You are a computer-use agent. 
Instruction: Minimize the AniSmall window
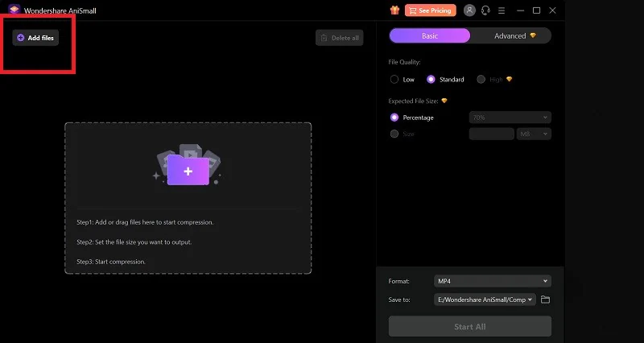click(x=520, y=10)
